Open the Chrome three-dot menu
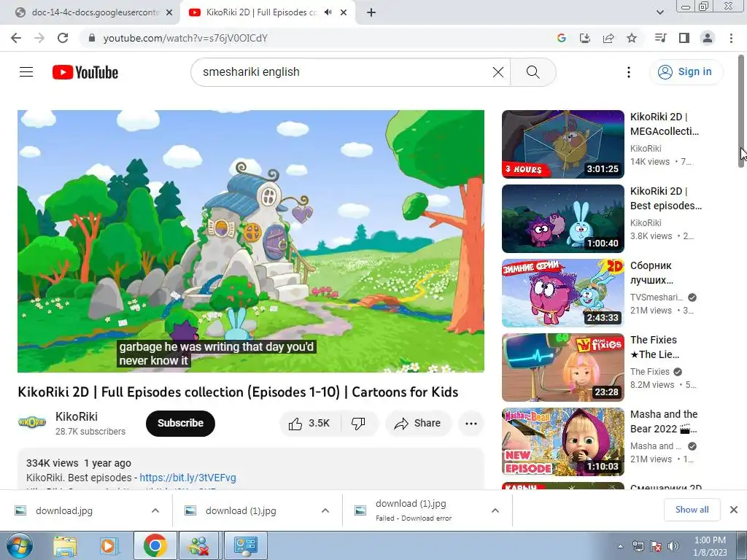The height and width of the screenshot is (560, 747). pos(731,38)
